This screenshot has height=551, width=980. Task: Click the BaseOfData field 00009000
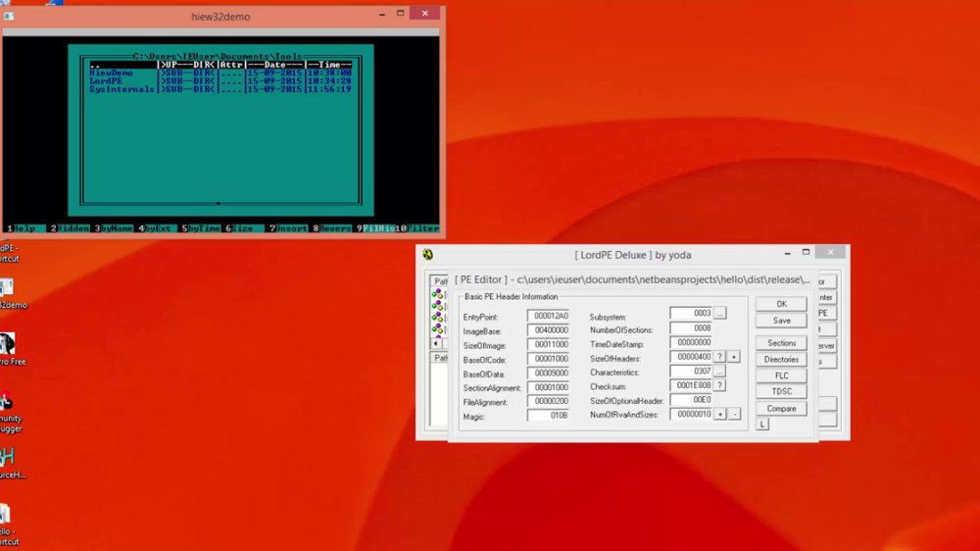coord(548,374)
